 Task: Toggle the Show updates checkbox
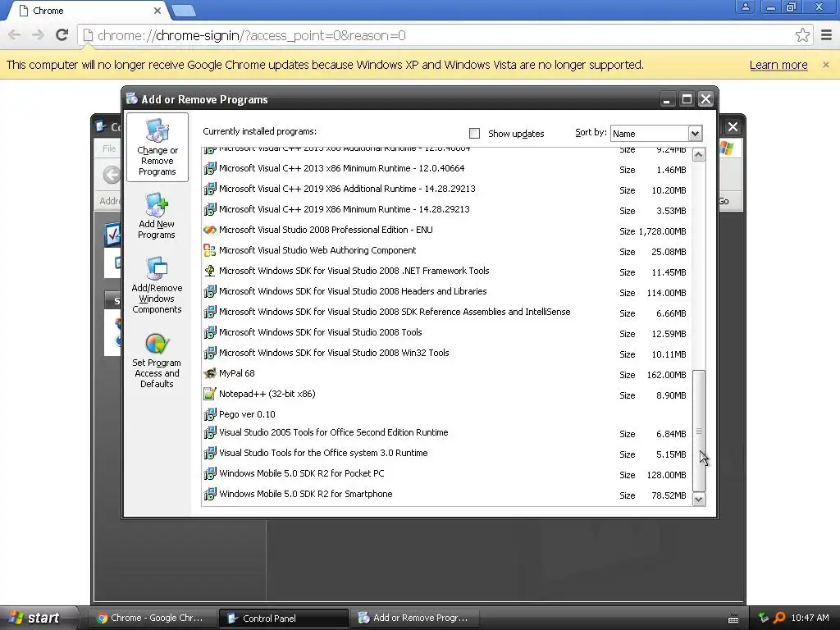coord(474,134)
